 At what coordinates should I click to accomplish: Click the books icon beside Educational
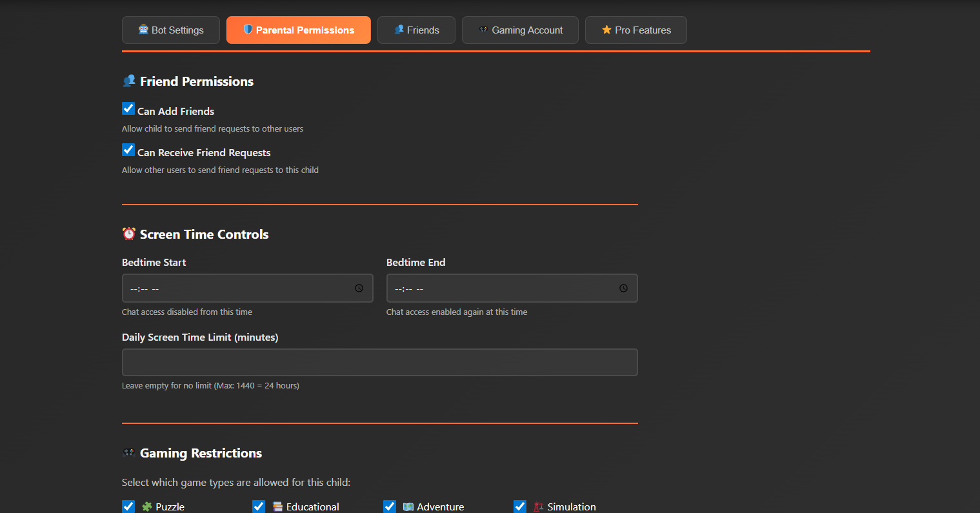[x=277, y=507]
